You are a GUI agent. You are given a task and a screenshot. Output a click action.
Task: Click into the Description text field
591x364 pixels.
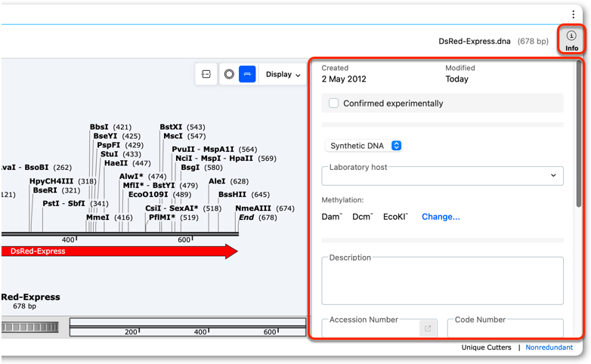[x=443, y=281]
